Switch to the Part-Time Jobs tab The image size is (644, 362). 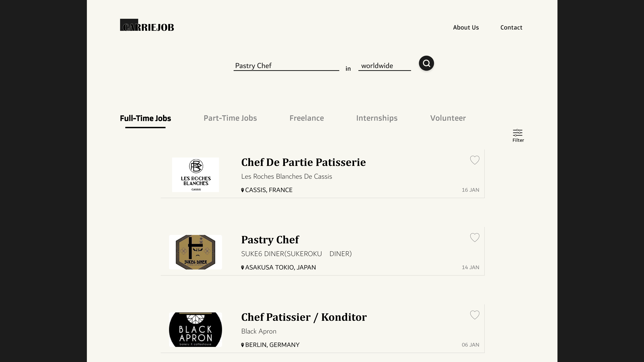tap(230, 118)
